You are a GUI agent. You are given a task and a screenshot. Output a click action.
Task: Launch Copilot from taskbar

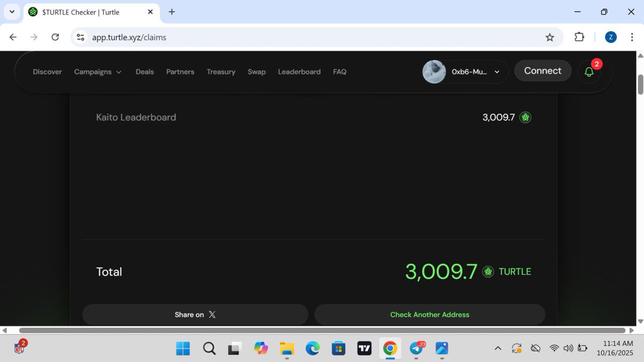[261, 349]
